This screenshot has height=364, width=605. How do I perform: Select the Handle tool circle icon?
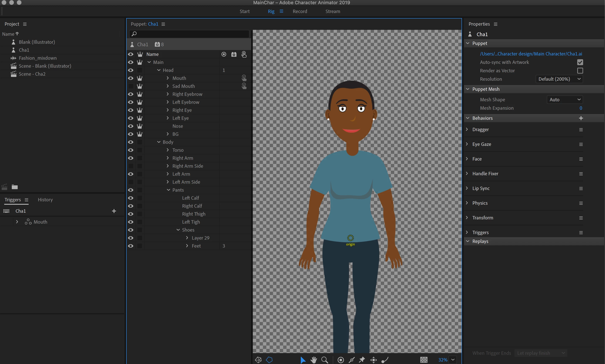pos(341,360)
